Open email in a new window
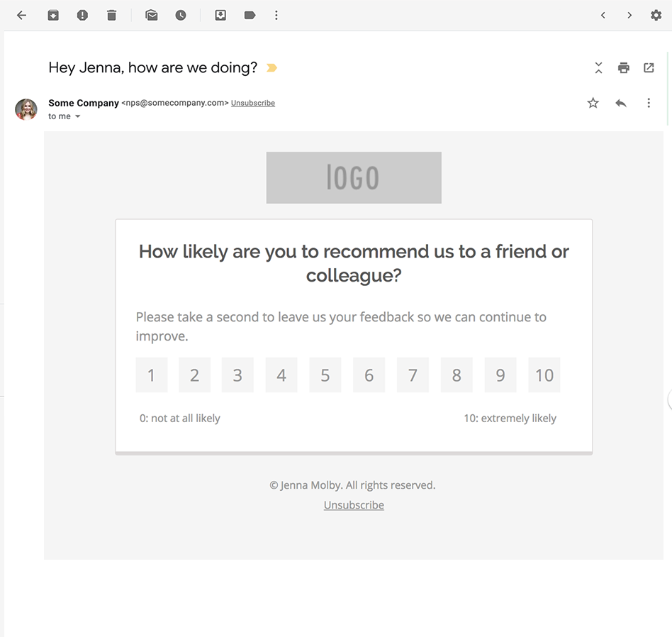The width and height of the screenshot is (672, 637). point(649,68)
